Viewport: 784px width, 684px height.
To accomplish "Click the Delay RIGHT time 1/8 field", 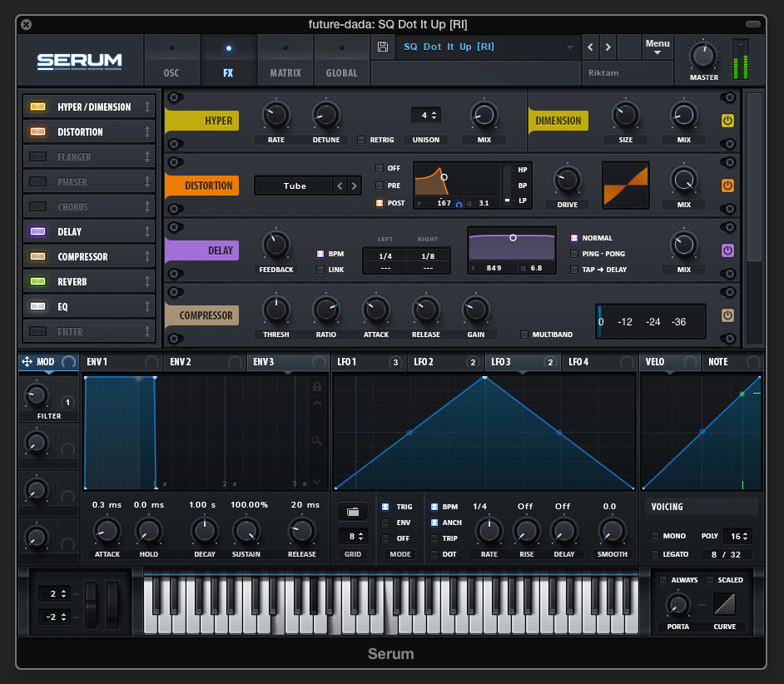I will point(428,256).
